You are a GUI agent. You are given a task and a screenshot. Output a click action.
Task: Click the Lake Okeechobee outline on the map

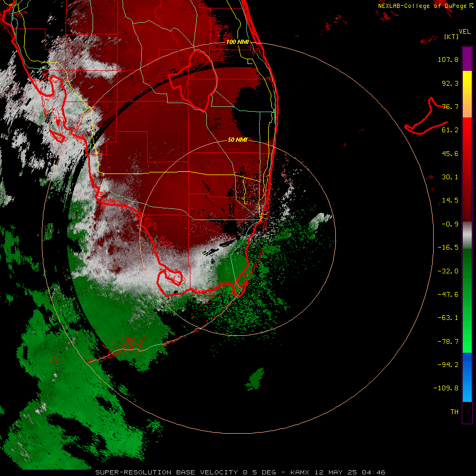coord(193,80)
